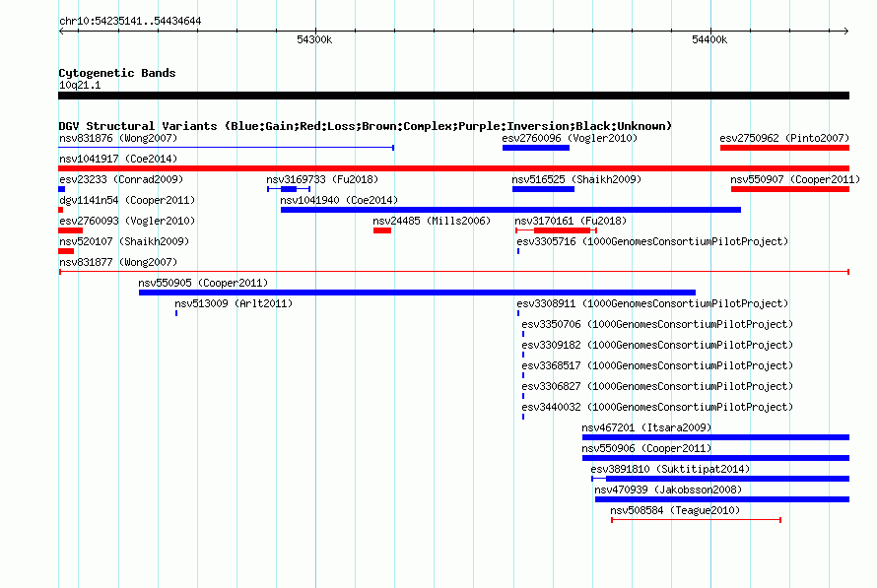The image size is (877, 588).
Task: Click the esv3305716 1000Genomes variant label
Action: pyautogui.click(x=652, y=241)
